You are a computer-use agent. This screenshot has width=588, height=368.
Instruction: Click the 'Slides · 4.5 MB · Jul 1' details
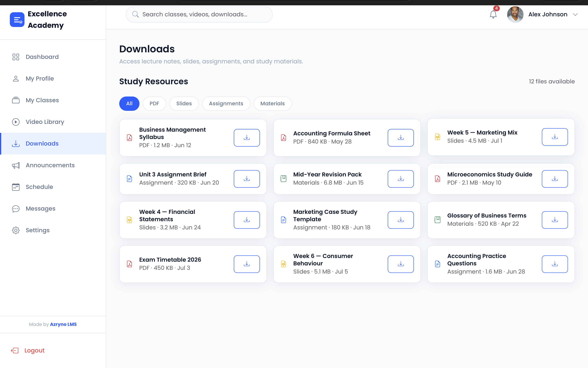tap(474, 141)
